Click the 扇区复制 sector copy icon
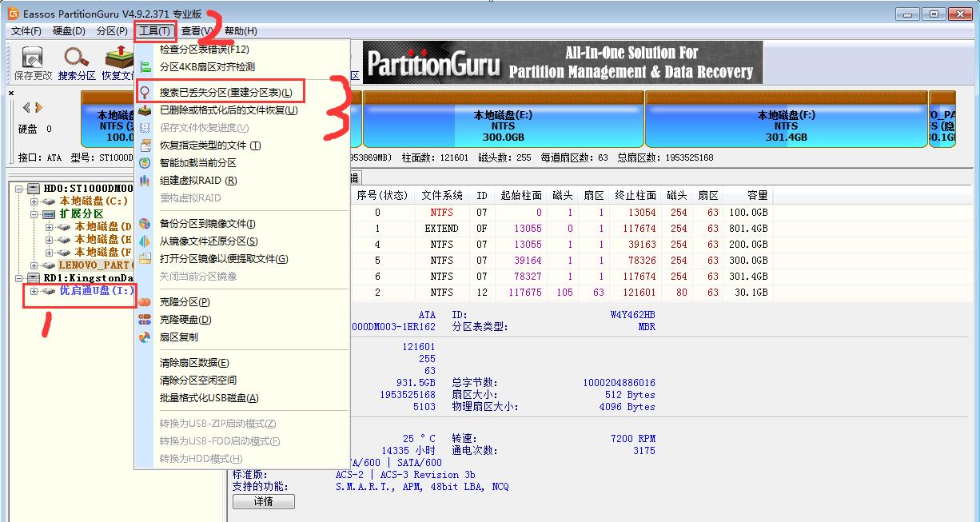Screen dimensions: 980x522 coord(146,337)
